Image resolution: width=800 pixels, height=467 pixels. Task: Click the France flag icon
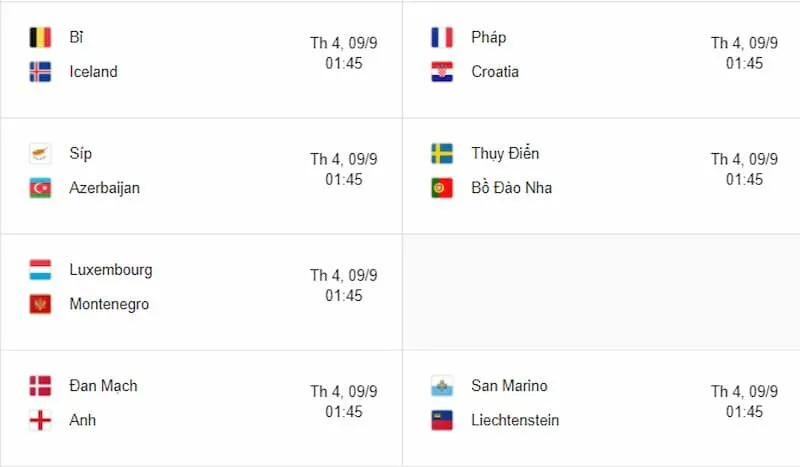(442, 38)
